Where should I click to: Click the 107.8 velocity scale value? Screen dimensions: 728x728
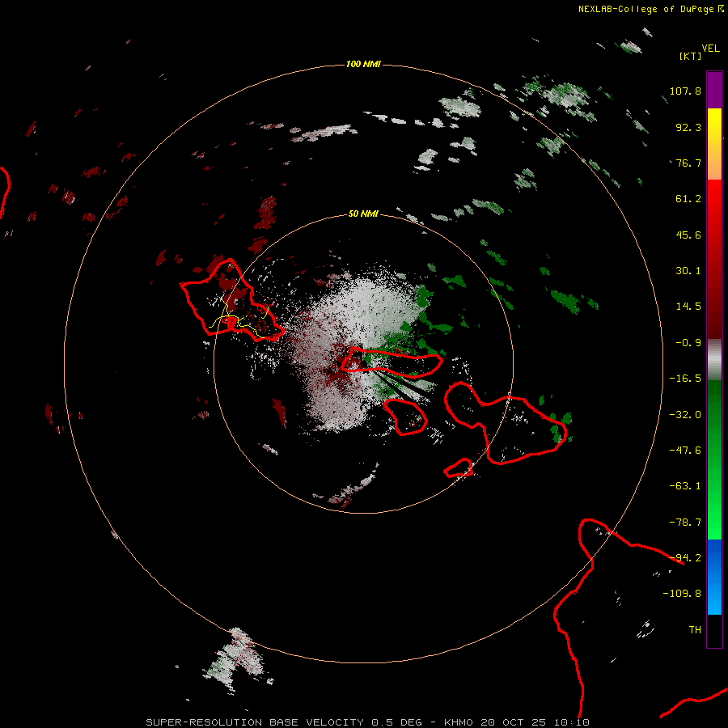pos(685,91)
